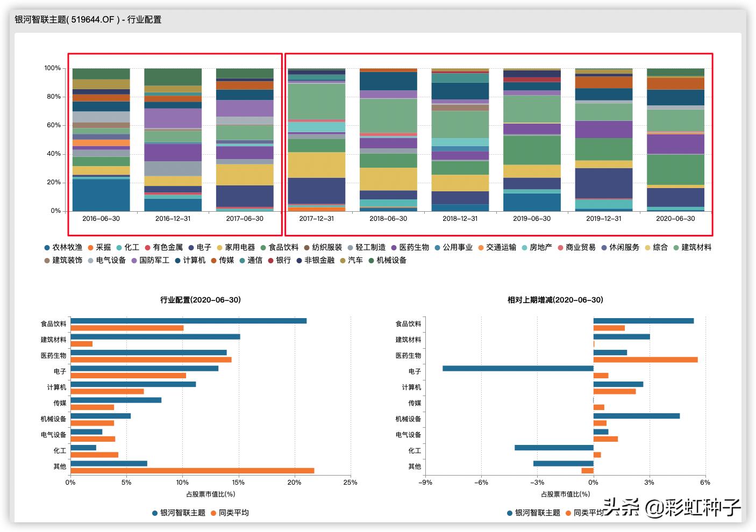Click the 医药生物 legend color dot
Viewport: 756px width, 532px height.
(x=394, y=248)
